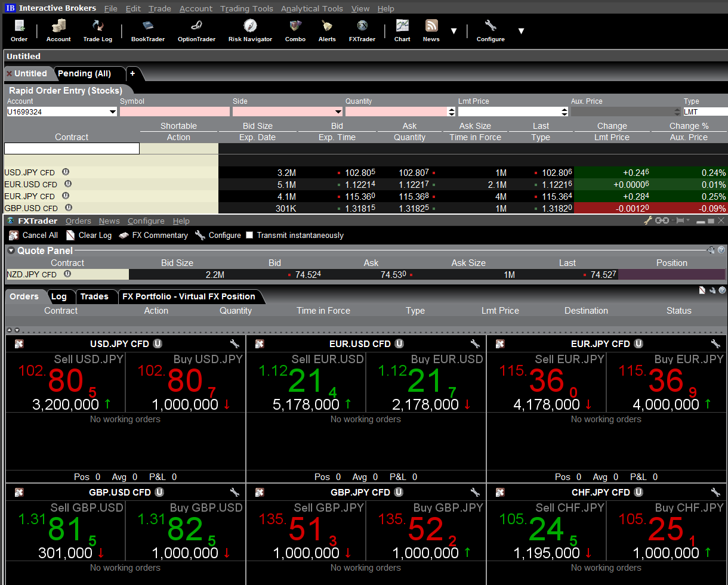Close the Untitled tab with its X
The image size is (728, 585).
[10, 74]
